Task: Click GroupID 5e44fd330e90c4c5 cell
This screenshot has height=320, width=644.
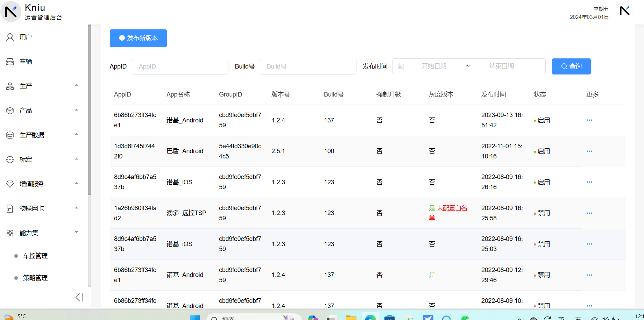Action: tap(240, 151)
